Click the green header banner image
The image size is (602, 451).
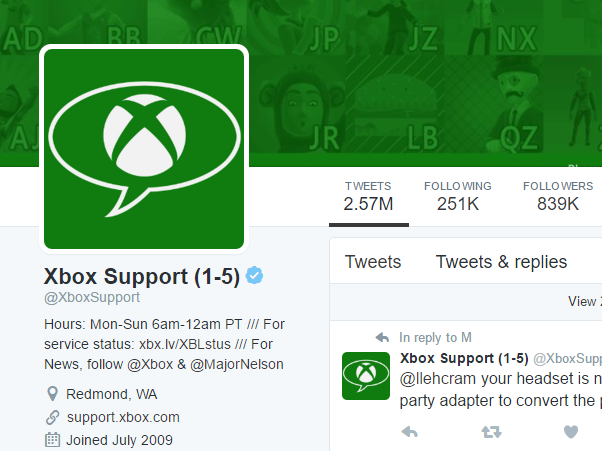[x=420, y=80]
